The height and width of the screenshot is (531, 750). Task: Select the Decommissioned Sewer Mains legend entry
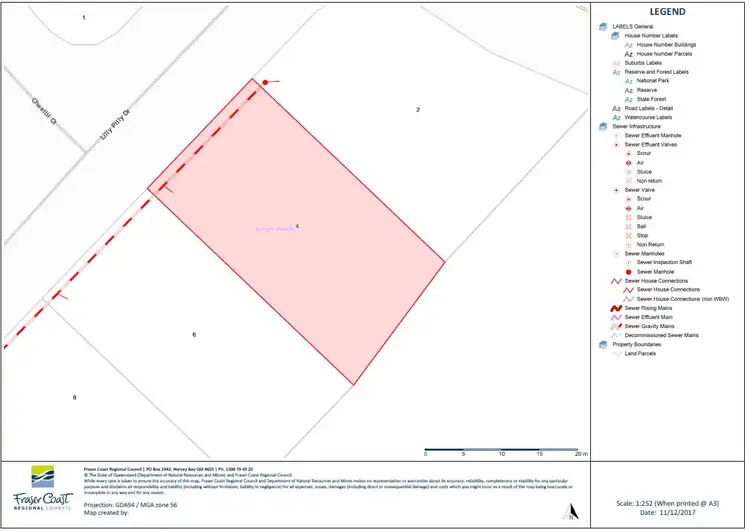pos(660,335)
